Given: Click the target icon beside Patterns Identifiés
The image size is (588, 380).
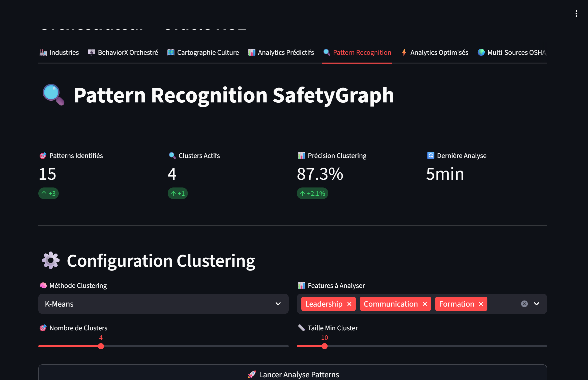Looking at the screenshot, I should point(43,155).
